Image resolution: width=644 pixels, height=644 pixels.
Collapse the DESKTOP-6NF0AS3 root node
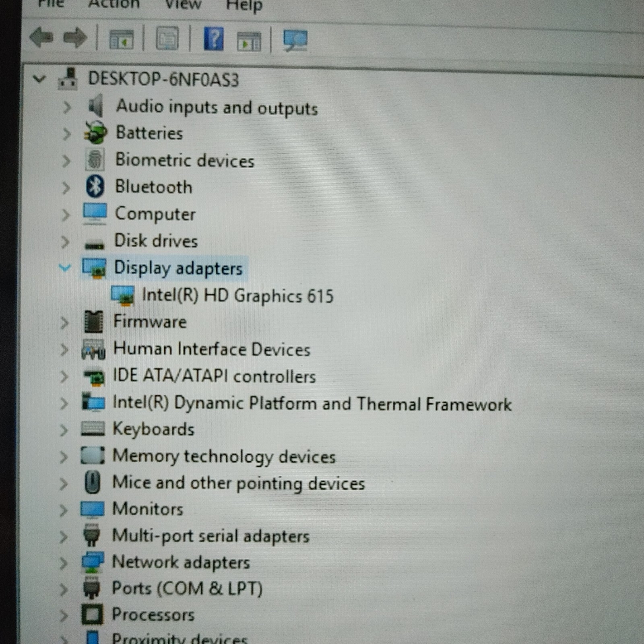click(x=39, y=78)
